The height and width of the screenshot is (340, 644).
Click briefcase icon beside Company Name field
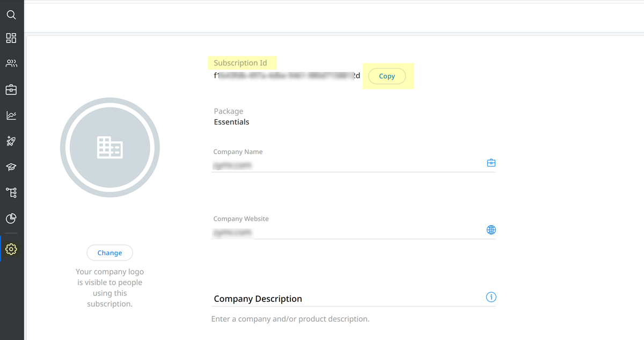click(491, 163)
